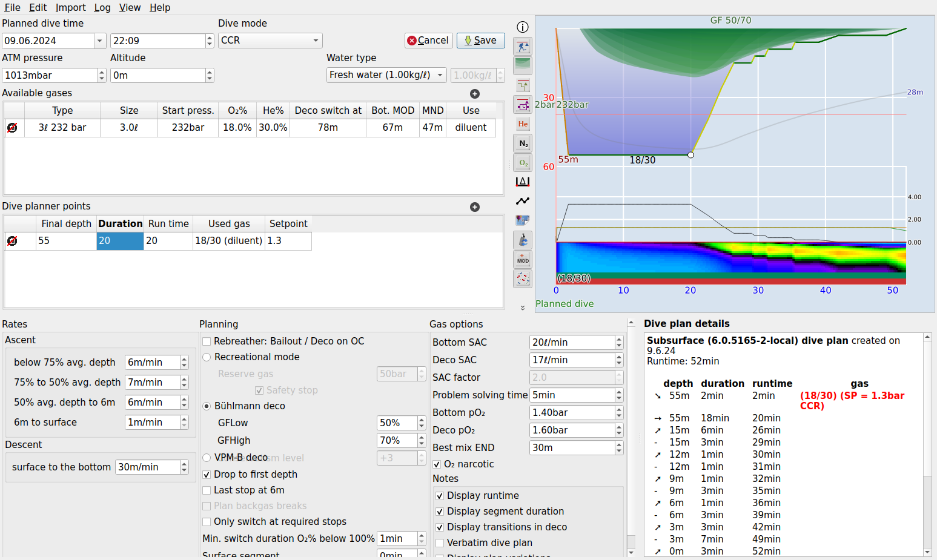Toggle the tissue saturation heatmap
Viewport: 937px width, 560px height.
(522, 279)
